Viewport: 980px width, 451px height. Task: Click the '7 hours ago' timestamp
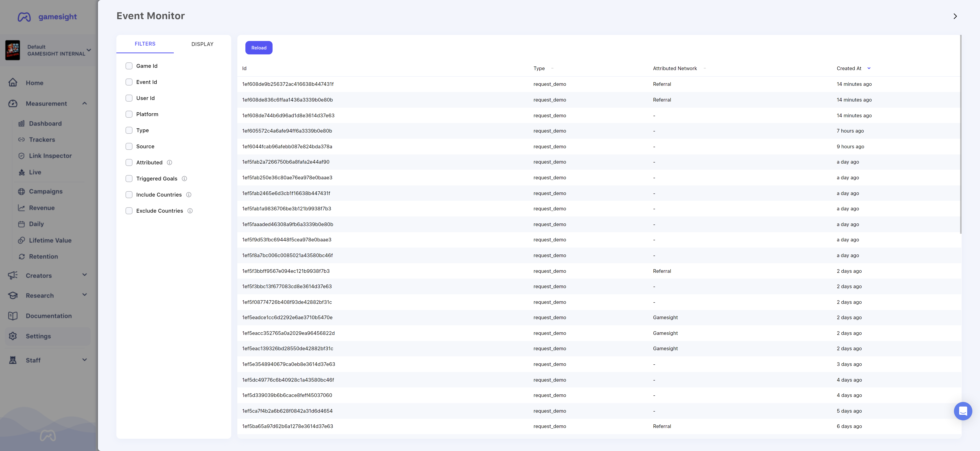[850, 131]
